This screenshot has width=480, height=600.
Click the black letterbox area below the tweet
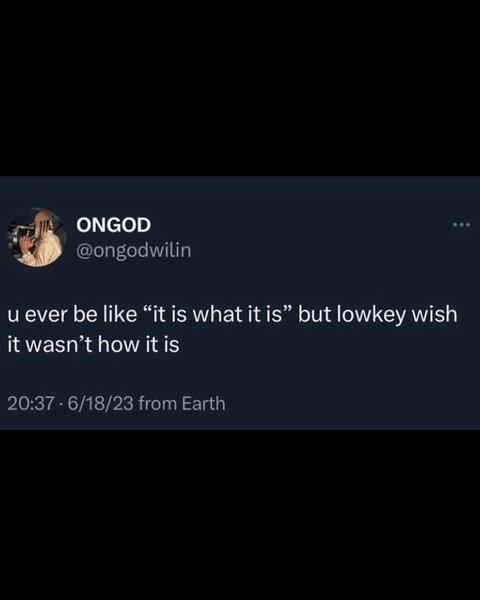[240, 515]
